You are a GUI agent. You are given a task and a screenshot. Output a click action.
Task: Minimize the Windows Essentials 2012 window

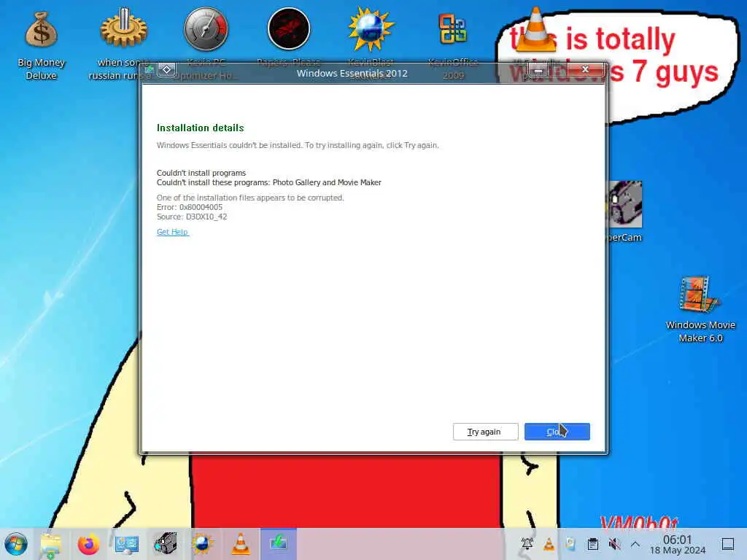[538, 69]
